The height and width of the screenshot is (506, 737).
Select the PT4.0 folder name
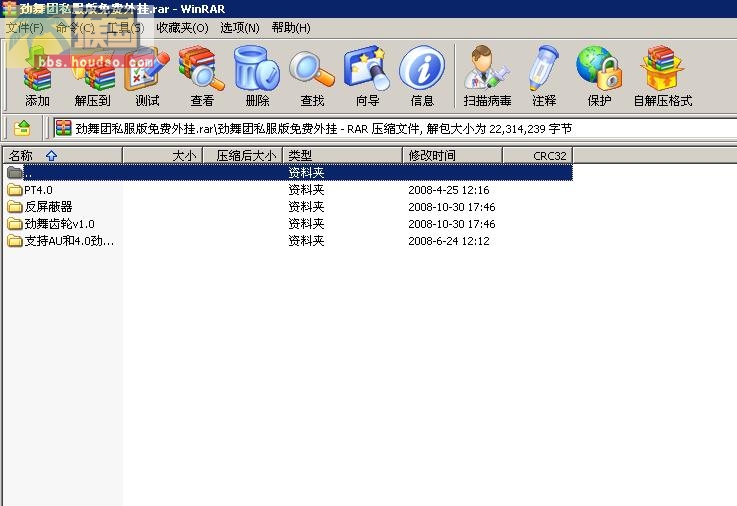39,190
